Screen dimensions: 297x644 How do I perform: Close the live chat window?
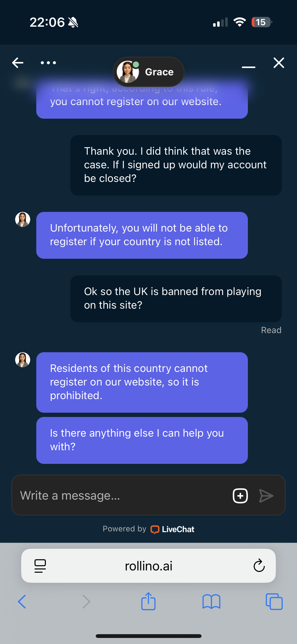[279, 63]
